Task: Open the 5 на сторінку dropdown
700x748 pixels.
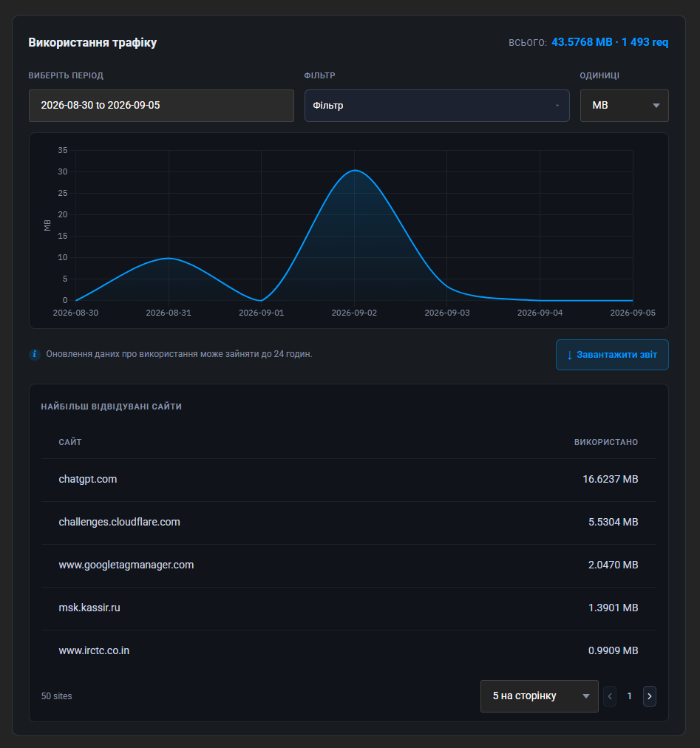Action: 539,696
